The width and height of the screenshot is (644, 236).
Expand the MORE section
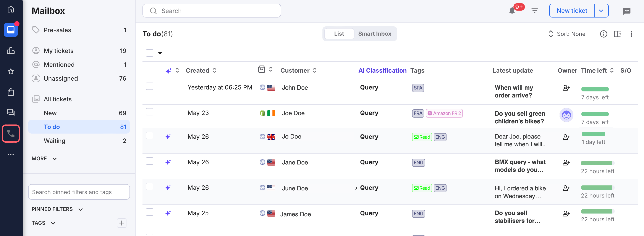point(44,159)
